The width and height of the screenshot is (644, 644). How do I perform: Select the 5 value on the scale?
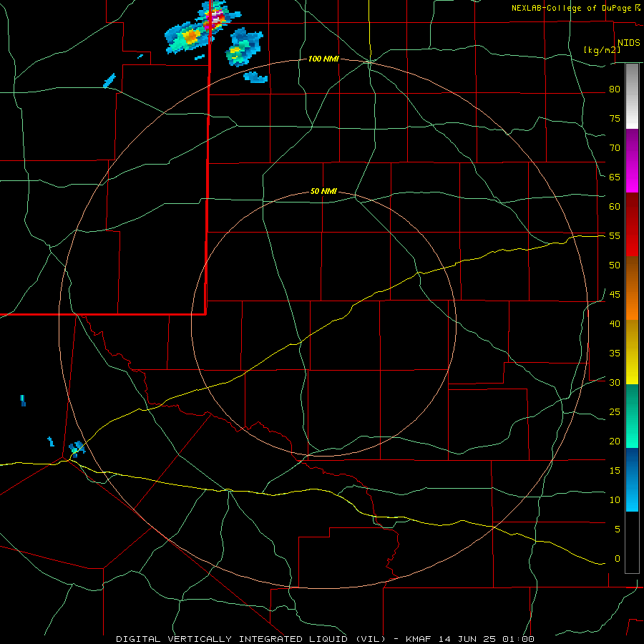(x=617, y=529)
